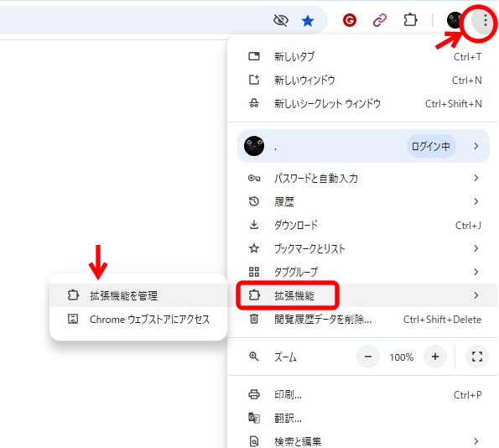Click the profile avatar in the toolbar
Image resolution: width=499 pixels, height=448 pixels.
pyautogui.click(x=454, y=20)
